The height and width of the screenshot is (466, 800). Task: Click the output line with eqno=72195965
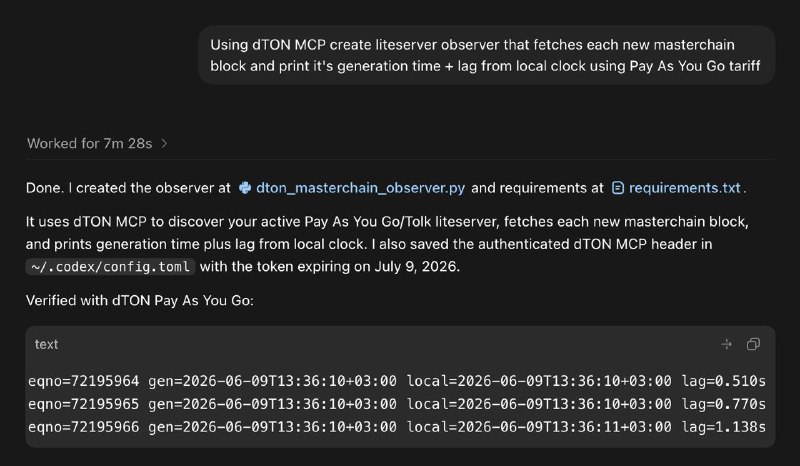(397, 404)
